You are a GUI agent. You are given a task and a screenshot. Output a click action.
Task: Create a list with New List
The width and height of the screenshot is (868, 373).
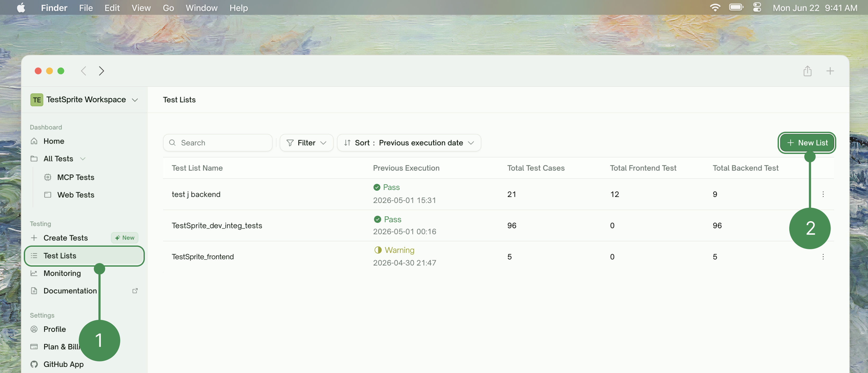point(807,143)
